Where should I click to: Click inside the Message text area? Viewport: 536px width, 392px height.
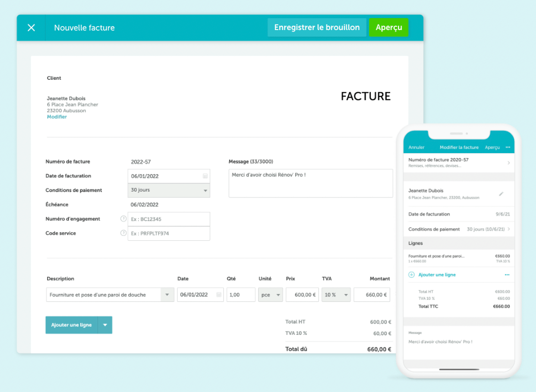(x=310, y=182)
